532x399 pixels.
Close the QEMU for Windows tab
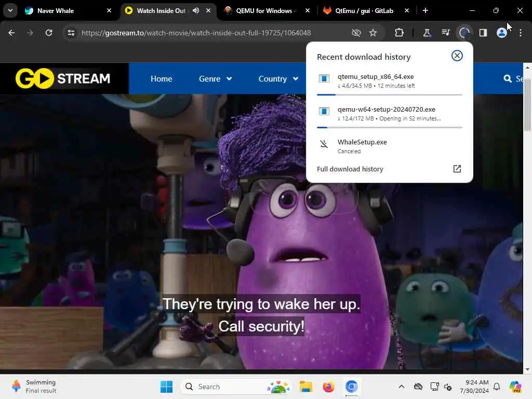(x=308, y=10)
